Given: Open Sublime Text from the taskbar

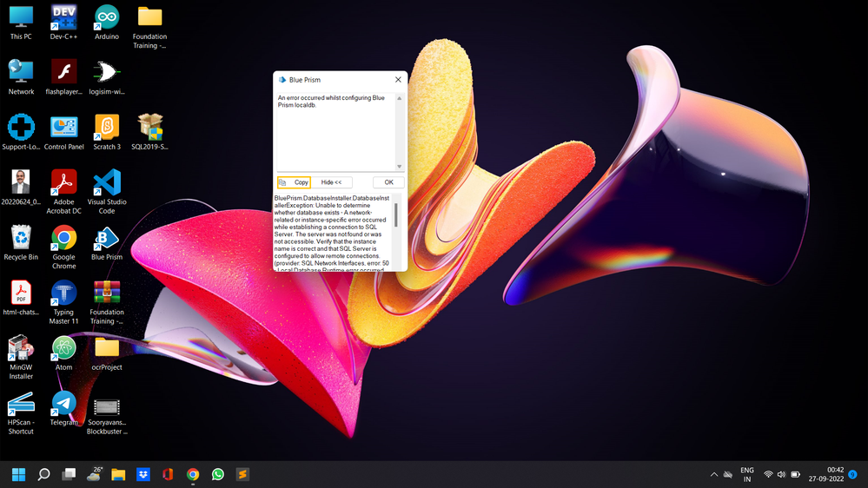Looking at the screenshot, I should pos(242,474).
